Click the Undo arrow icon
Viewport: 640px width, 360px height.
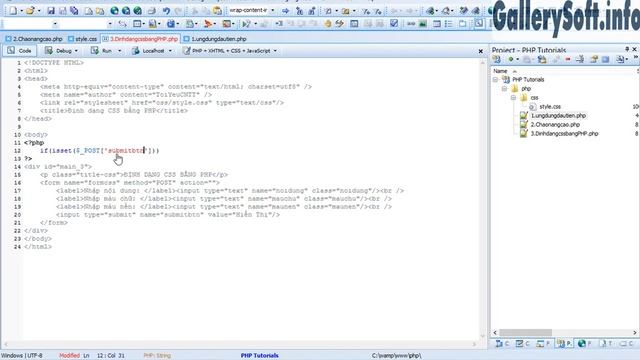click(x=166, y=11)
